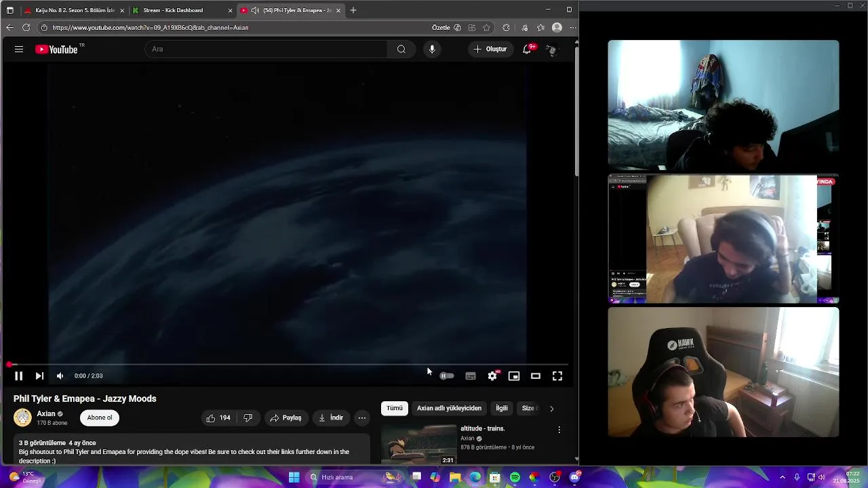This screenshot has width=868, height=488.
Task: Subscribe with "Abone ol" button
Action: coord(100,418)
